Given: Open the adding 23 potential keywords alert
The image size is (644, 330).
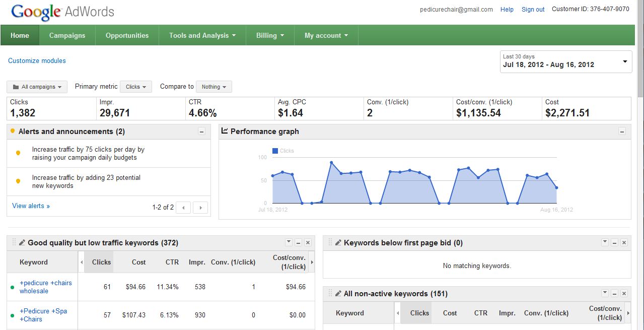Looking at the screenshot, I should [86, 181].
